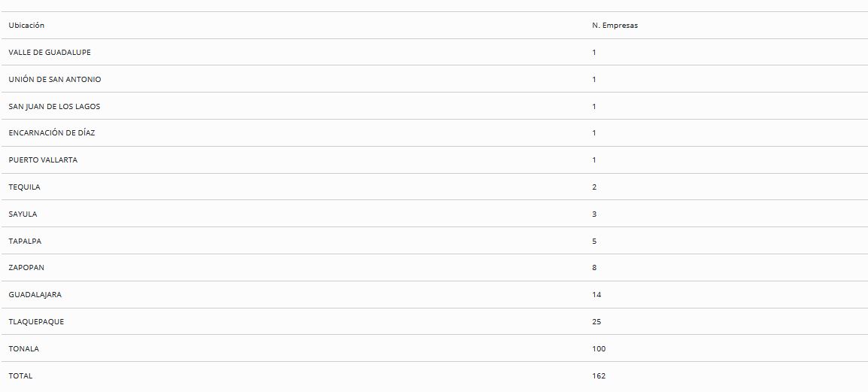Click Tonala's company count of 100
This screenshot has height=392, width=868.
[599, 349]
